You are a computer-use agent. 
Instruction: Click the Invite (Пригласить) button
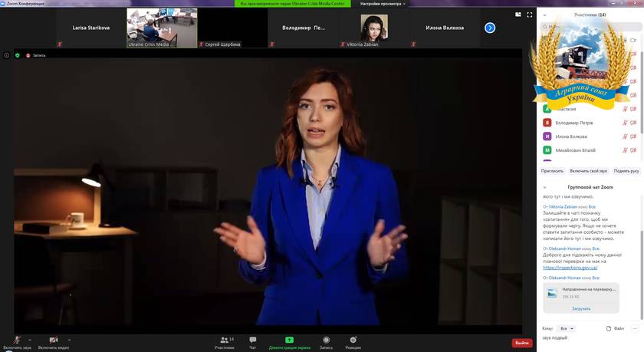552,171
